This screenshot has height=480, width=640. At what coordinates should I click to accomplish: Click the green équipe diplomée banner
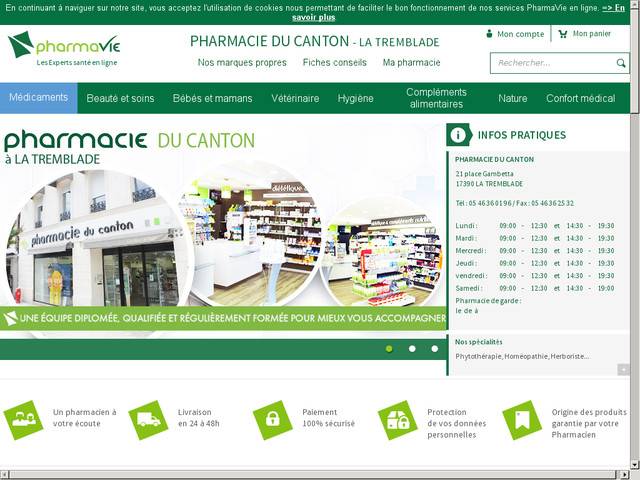coord(223,318)
